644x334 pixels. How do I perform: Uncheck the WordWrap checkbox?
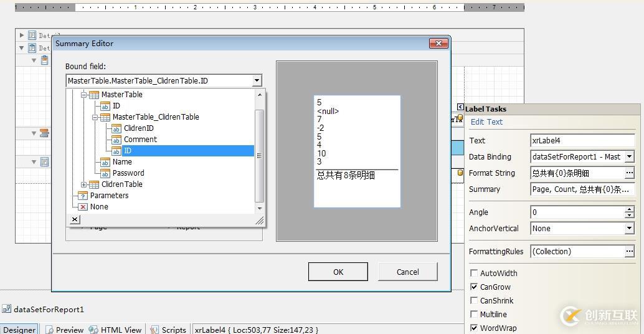[474, 328]
